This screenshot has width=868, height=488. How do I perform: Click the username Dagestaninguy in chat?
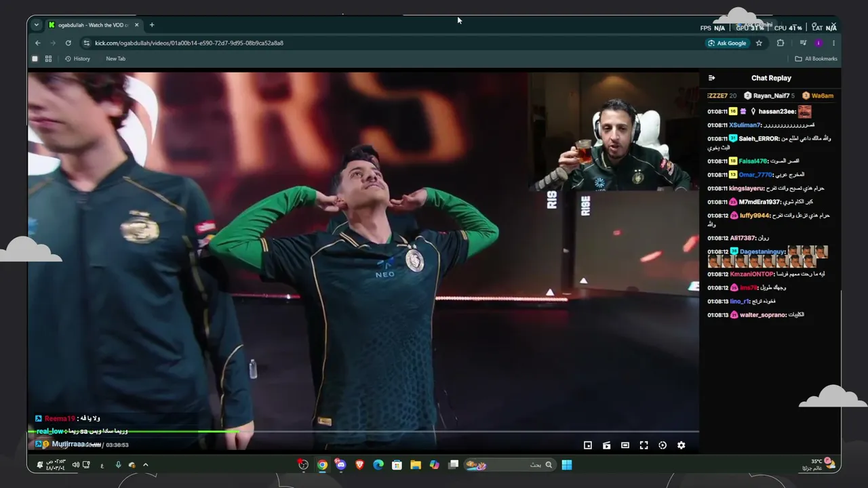(x=763, y=251)
